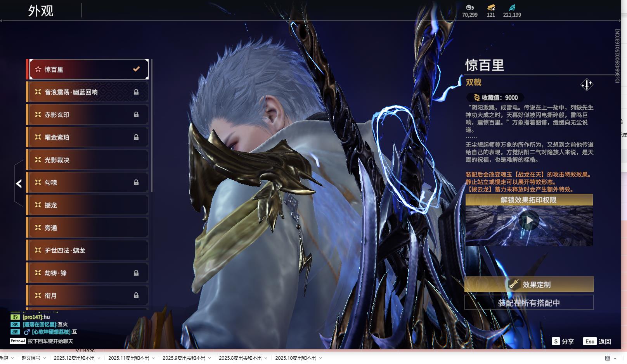Click the lock icon on 赤影玄印 row
The width and height of the screenshot is (627, 364).
[x=136, y=114]
